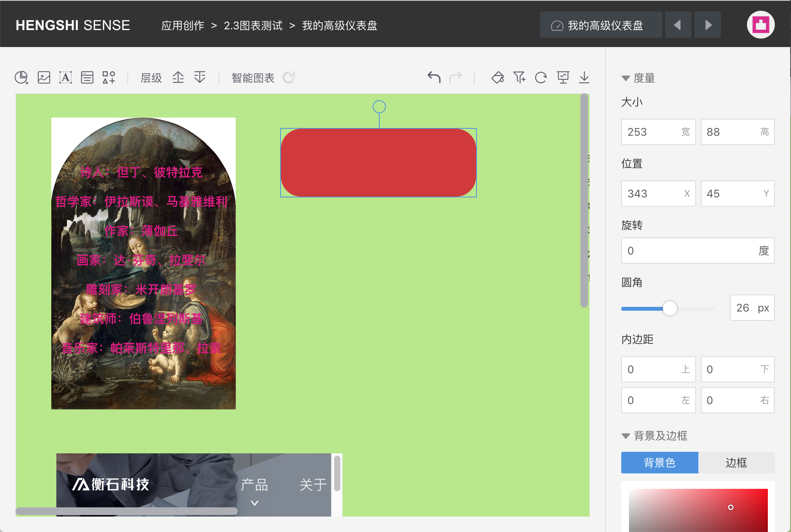Redo the last undone action
This screenshot has width=791, height=532.
456,77
